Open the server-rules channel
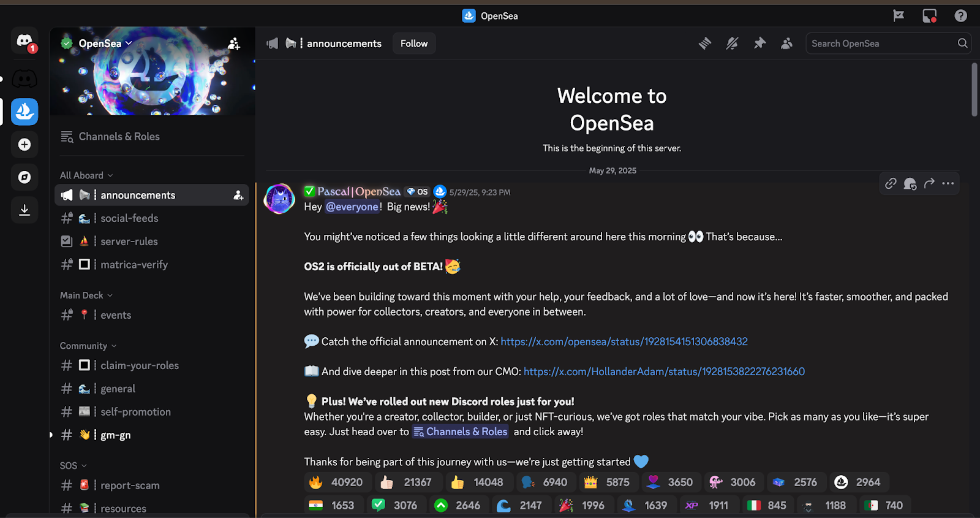The image size is (980, 518). click(x=152, y=242)
